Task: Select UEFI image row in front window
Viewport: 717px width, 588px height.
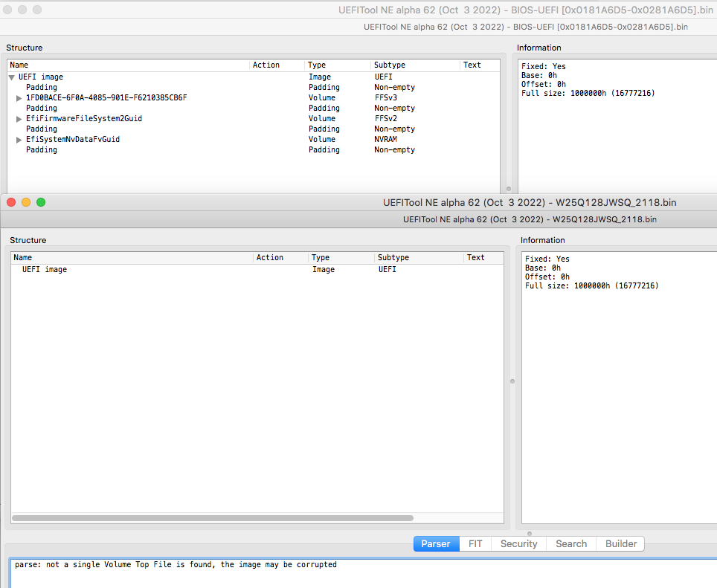Action: (257, 270)
